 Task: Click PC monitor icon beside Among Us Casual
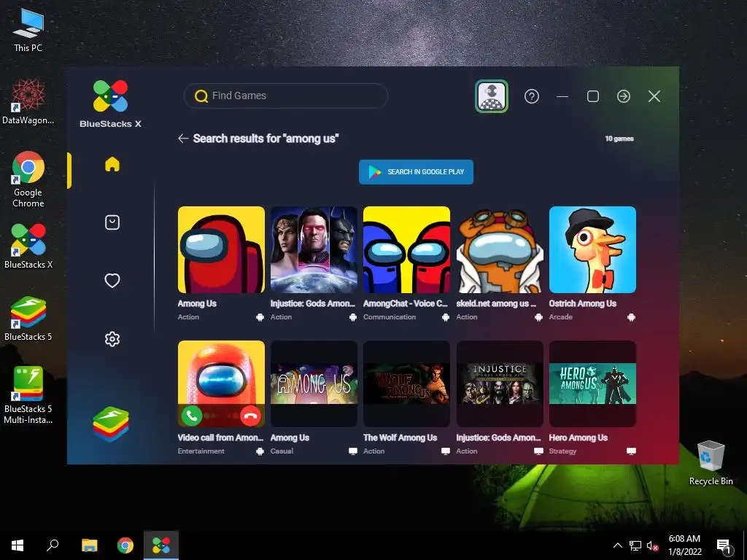[x=352, y=451]
